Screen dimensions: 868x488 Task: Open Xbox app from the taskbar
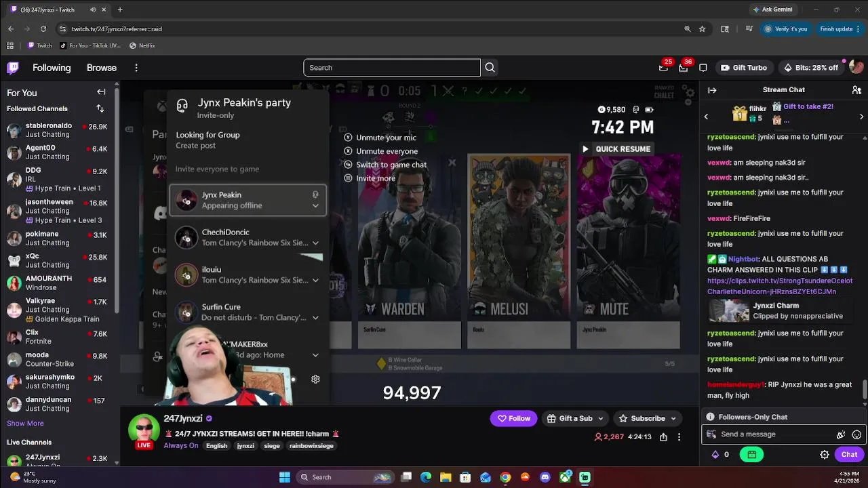[x=565, y=477]
